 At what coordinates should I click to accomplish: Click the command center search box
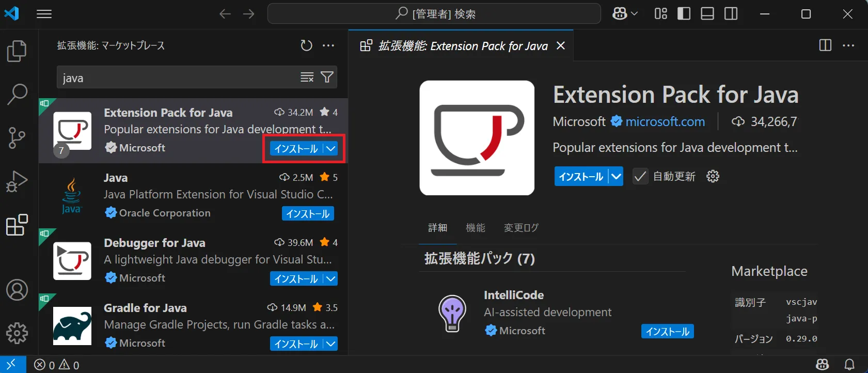(434, 14)
